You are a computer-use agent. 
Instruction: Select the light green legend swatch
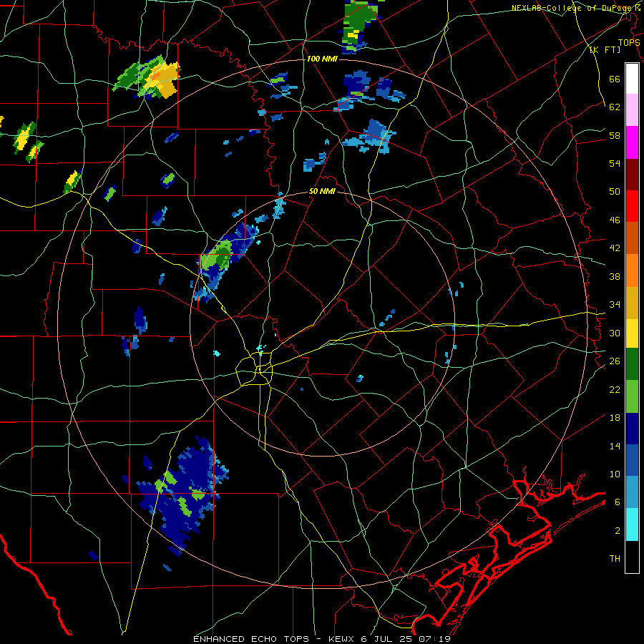(632, 396)
